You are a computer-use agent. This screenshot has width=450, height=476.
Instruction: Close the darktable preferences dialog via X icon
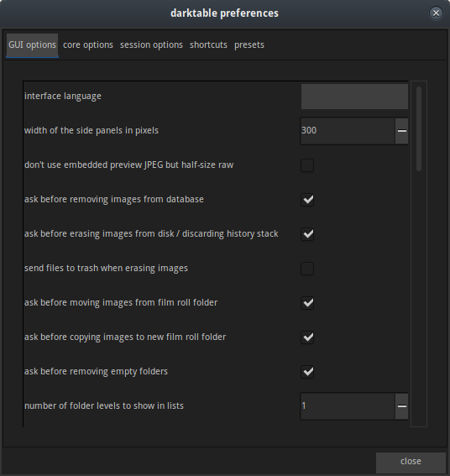436,13
